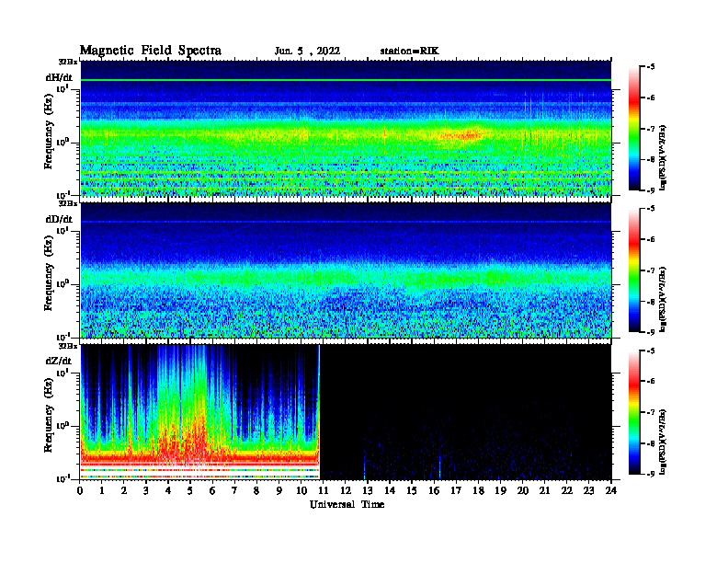Click hour tick label "6" on time axis
Viewport: 728px width, 563px height.
point(212,491)
